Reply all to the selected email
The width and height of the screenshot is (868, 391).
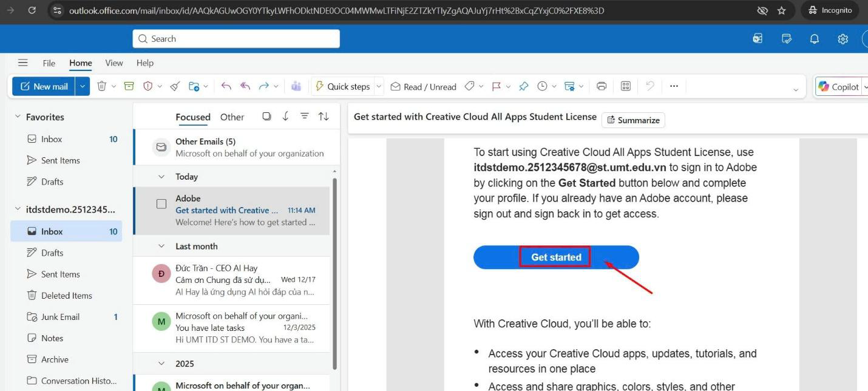(x=245, y=86)
